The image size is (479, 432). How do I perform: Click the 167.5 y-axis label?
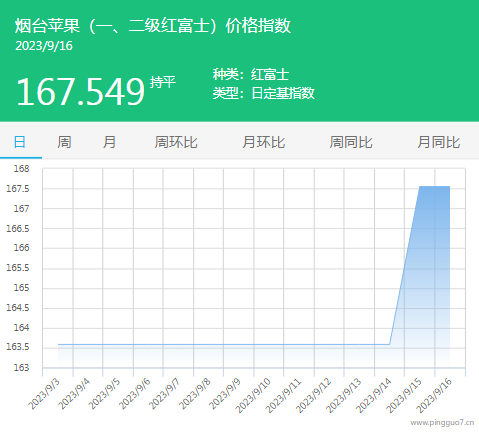[x=18, y=189]
